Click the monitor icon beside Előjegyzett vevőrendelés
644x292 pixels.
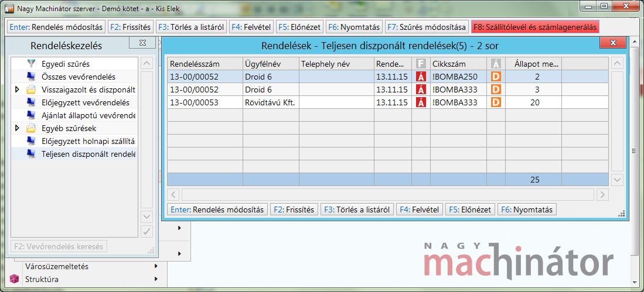(x=31, y=102)
